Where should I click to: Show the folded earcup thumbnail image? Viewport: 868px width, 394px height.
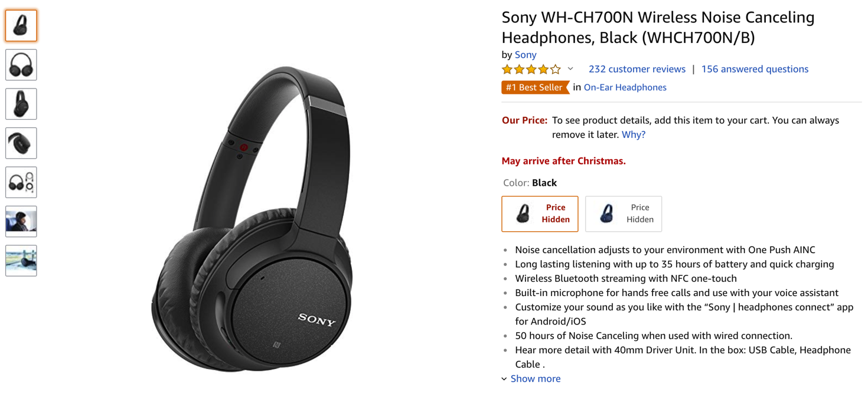pyautogui.click(x=21, y=143)
